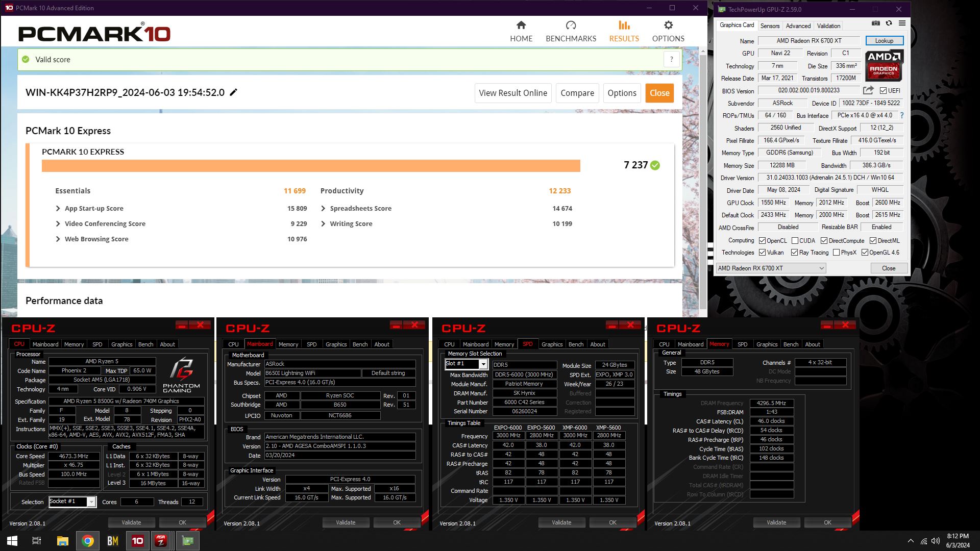Image resolution: width=980 pixels, height=551 pixels.
Task: Open Task View on taskbar
Action: tap(37, 541)
